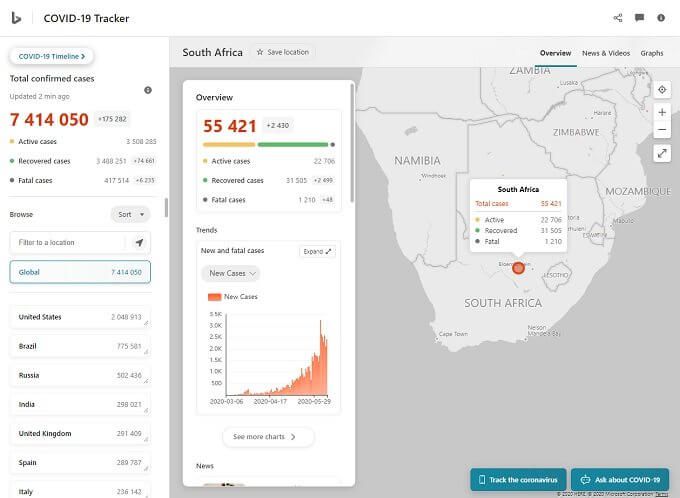Click the Save location text

click(288, 52)
